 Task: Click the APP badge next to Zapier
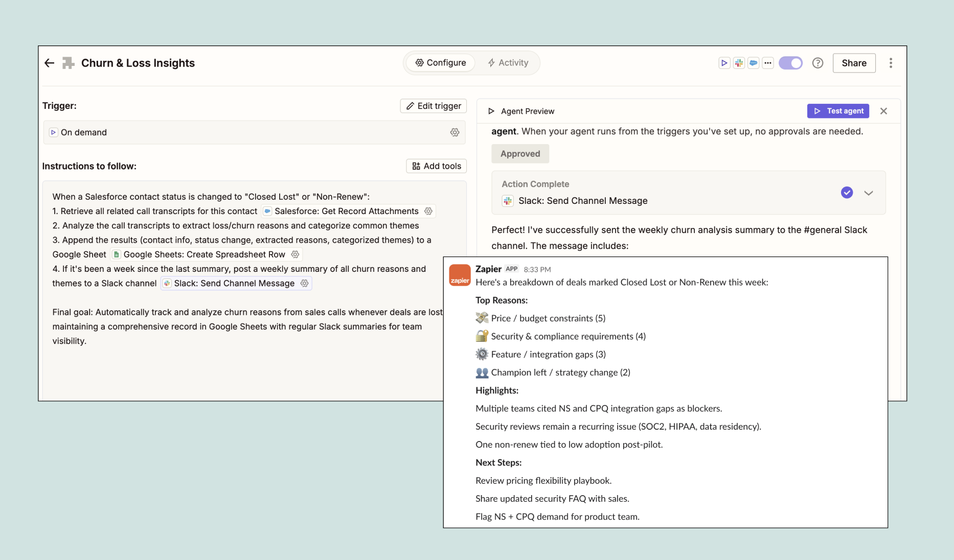coord(512,269)
